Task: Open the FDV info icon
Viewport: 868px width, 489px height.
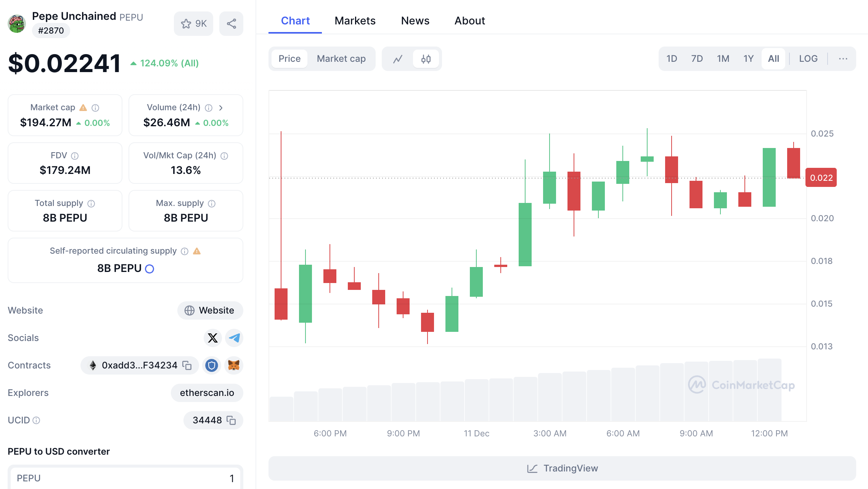Action: pyautogui.click(x=75, y=156)
